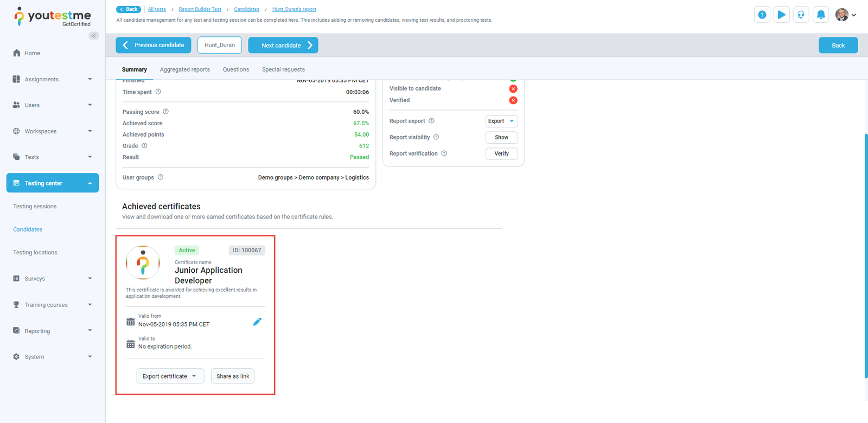Open the Export certificate dropdown
The height and width of the screenshot is (423, 868).
pos(170,376)
